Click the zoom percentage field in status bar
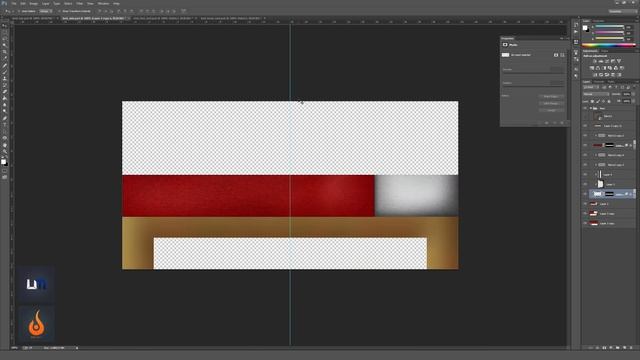 (15, 348)
